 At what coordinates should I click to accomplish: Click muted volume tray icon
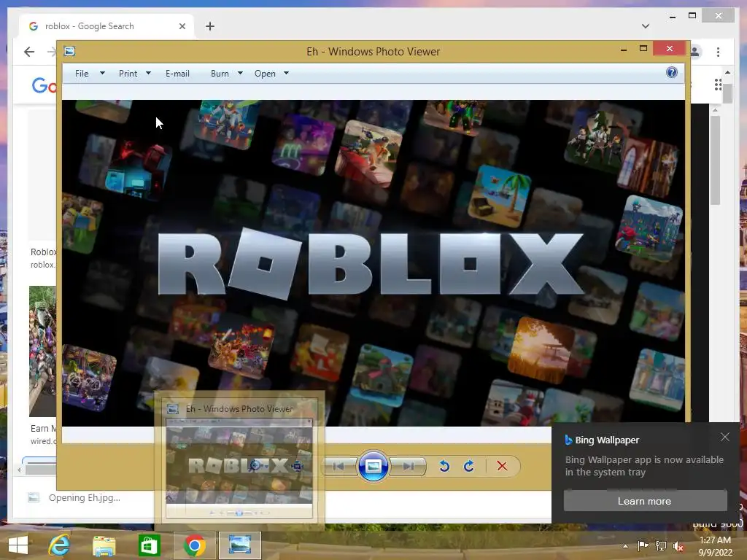point(678,545)
